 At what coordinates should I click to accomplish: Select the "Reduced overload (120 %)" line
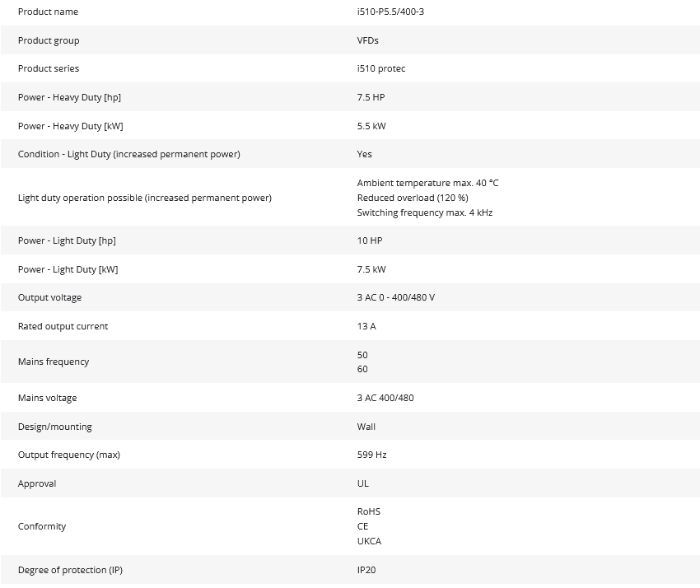pos(413,198)
